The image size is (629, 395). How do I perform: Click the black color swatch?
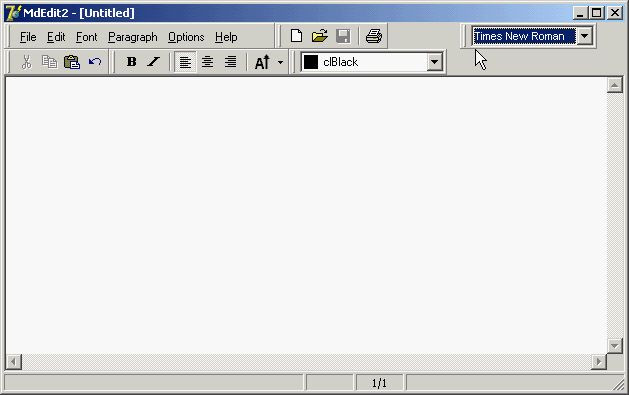click(x=311, y=62)
